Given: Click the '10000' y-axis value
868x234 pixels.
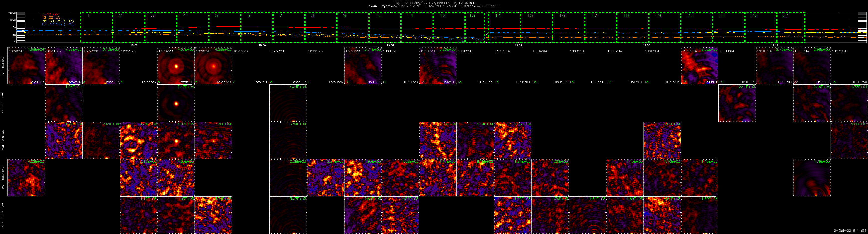Looking at the screenshot, I should pos(12,13).
